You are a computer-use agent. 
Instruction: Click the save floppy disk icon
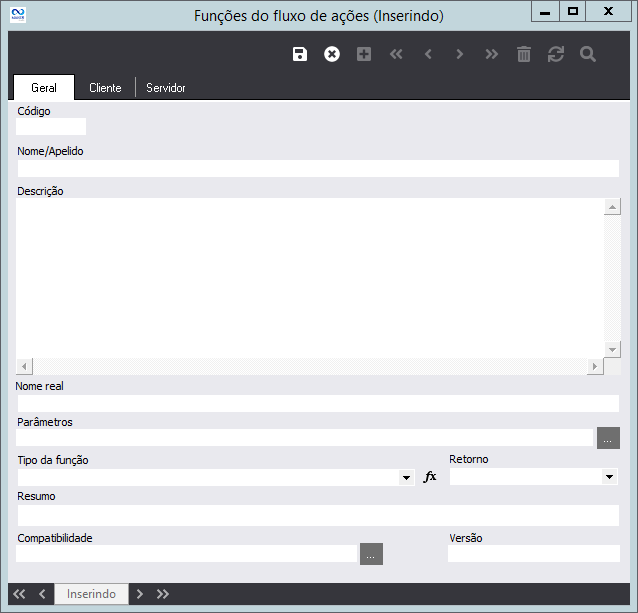click(x=300, y=54)
